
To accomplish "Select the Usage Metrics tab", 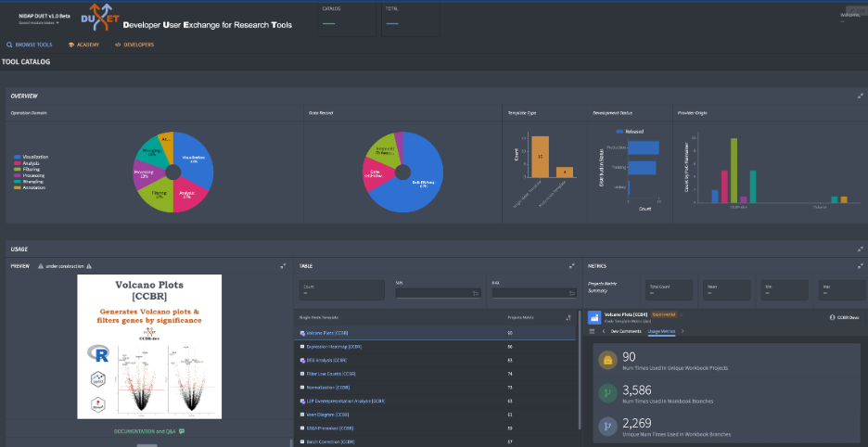I will pos(661,330).
